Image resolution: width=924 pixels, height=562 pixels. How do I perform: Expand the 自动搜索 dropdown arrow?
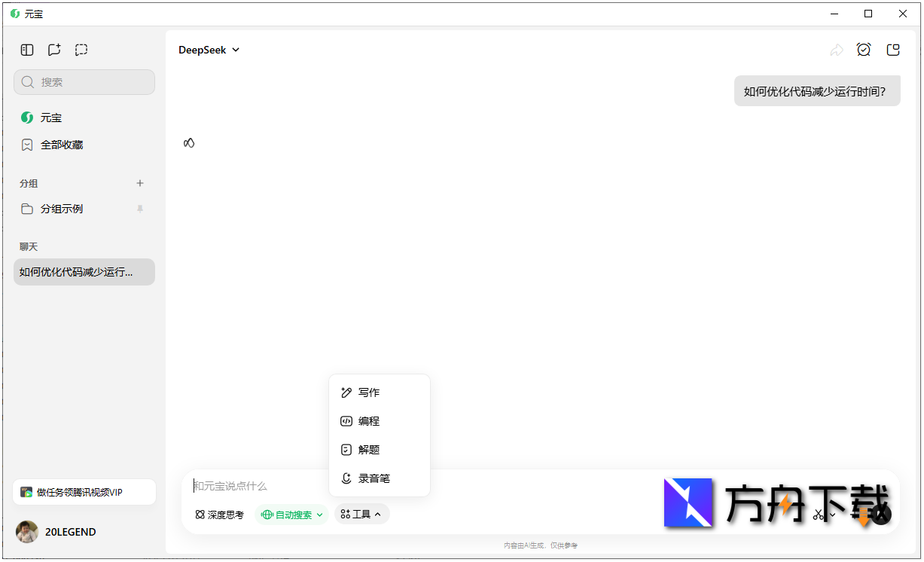(319, 514)
